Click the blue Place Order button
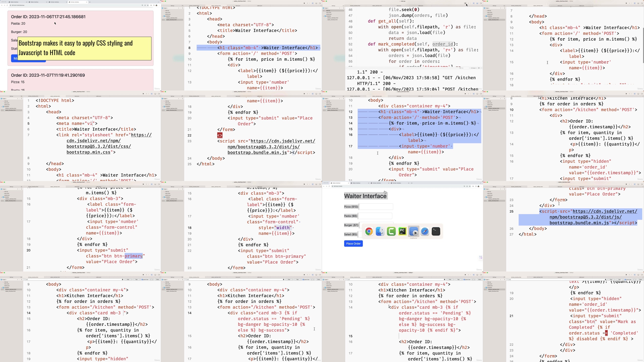The height and width of the screenshot is (362, 644). [353, 244]
